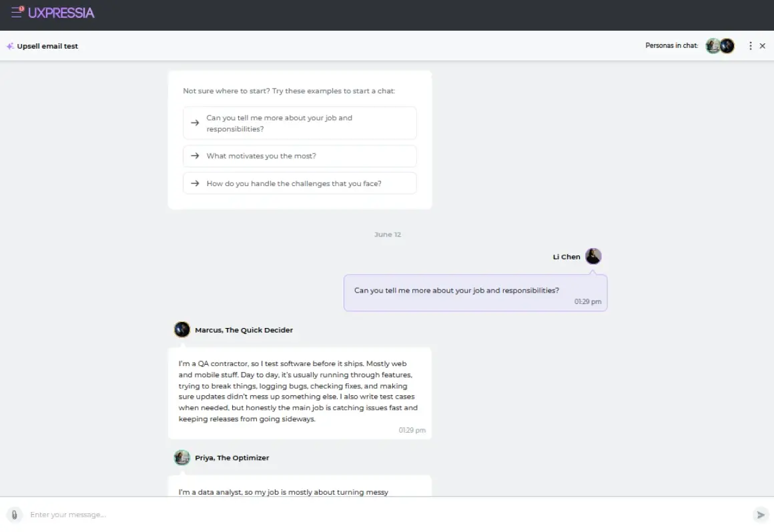This screenshot has height=532, width=774.
Task: Choose the handle challenges example prompt
Action: click(300, 183)
